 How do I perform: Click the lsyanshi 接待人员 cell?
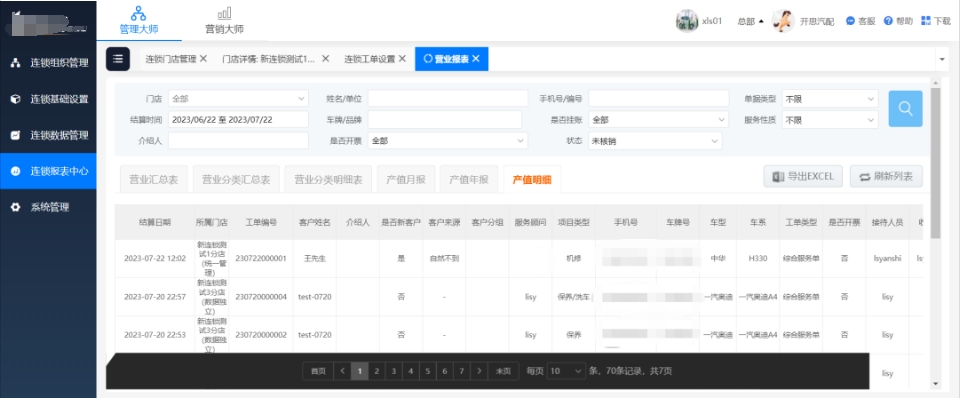[x=887, y=258]
